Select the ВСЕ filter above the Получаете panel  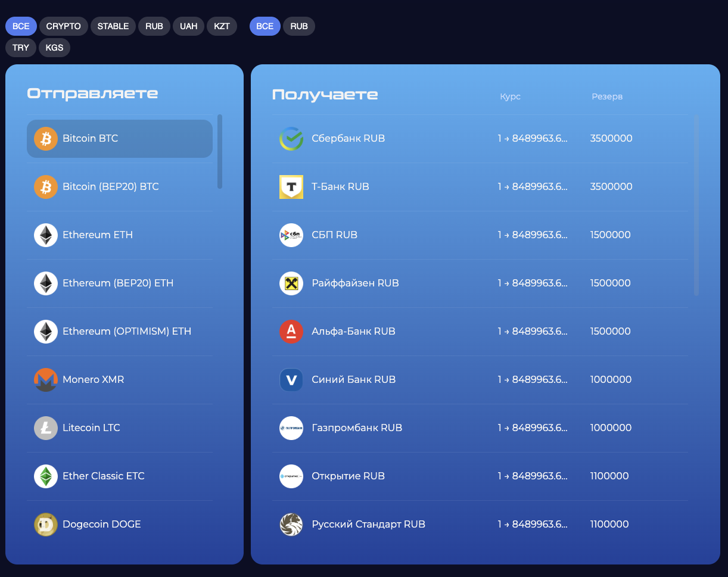point(265,26)
